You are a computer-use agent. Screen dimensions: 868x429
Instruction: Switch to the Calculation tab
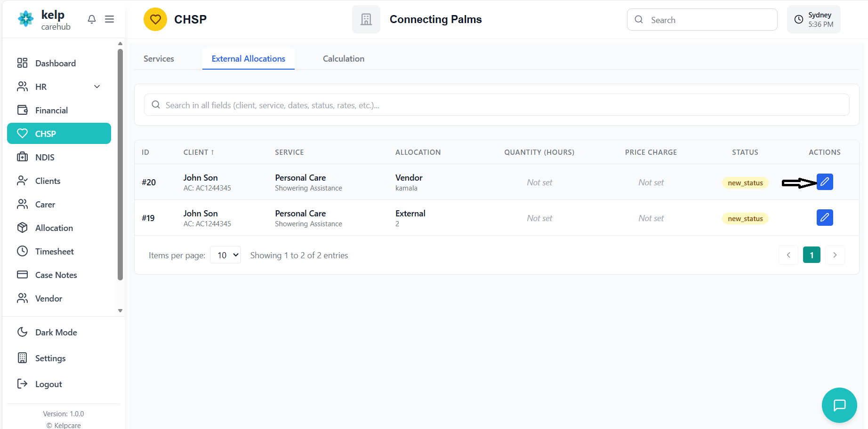(x=343, y=59)
